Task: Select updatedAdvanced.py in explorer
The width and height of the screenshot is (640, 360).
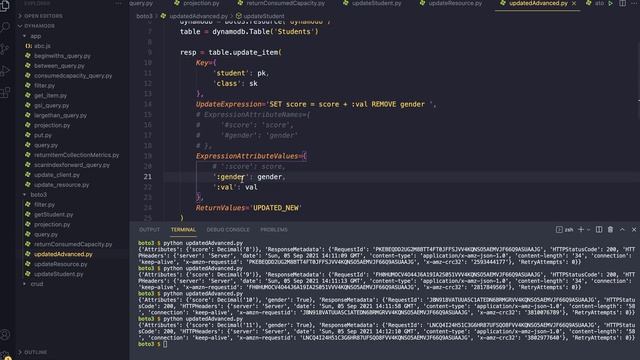Action: (63, 254)
